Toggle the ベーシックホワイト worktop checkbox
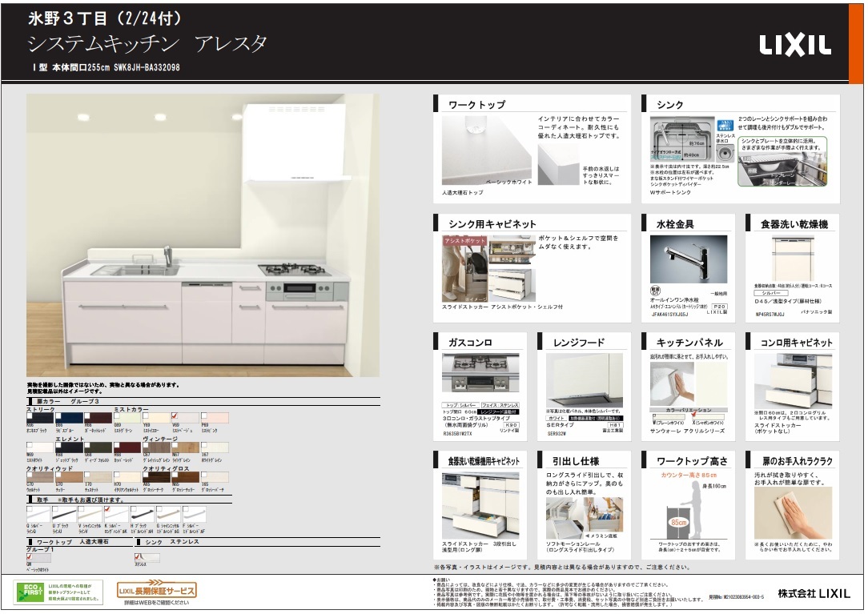The image size is (868, 614). (x=30, y=556)
